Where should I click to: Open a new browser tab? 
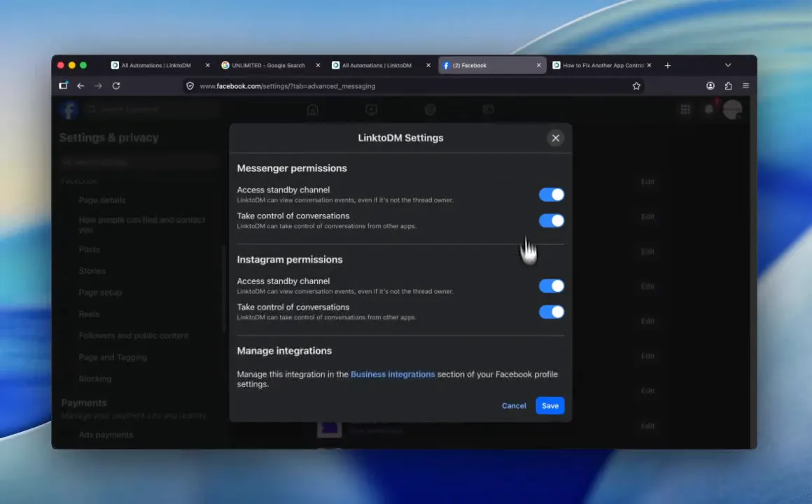(668, 65)
